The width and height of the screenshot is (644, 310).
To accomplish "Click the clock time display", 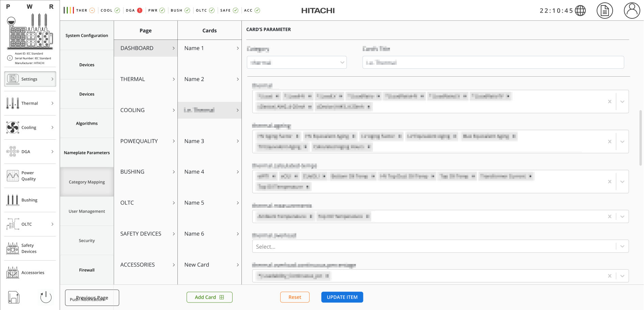I will 556,11.
